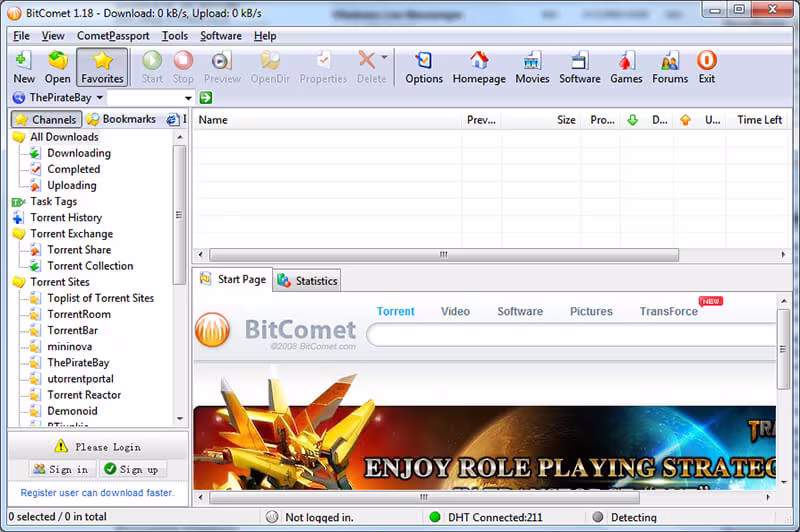Click the Delete toolbar icon
Viewport: 800px width, 532px height.
[368, 67]
